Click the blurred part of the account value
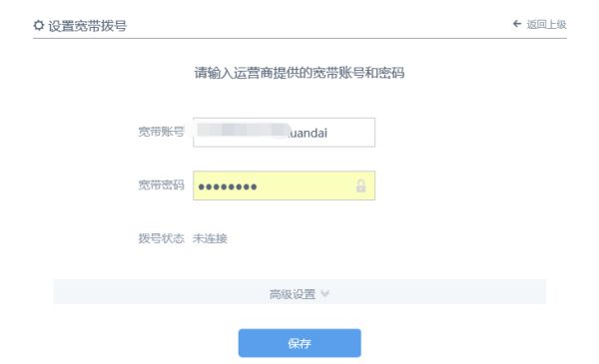 tap(243, 130)
